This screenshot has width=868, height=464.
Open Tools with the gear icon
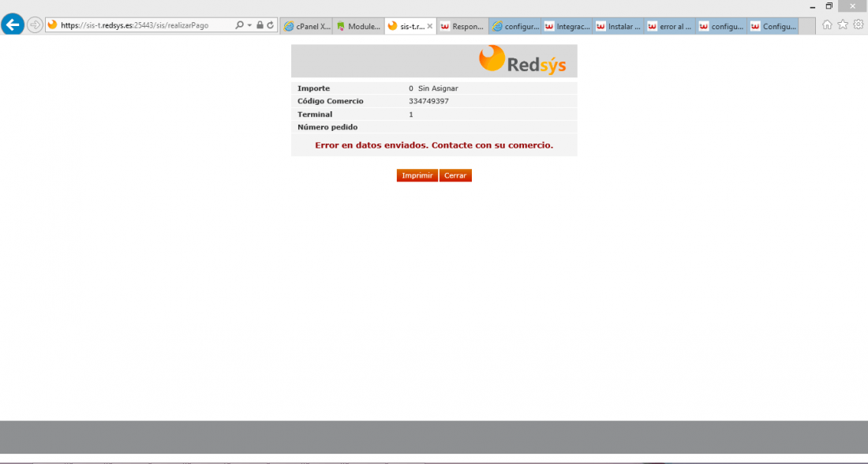tap(858, 24)
